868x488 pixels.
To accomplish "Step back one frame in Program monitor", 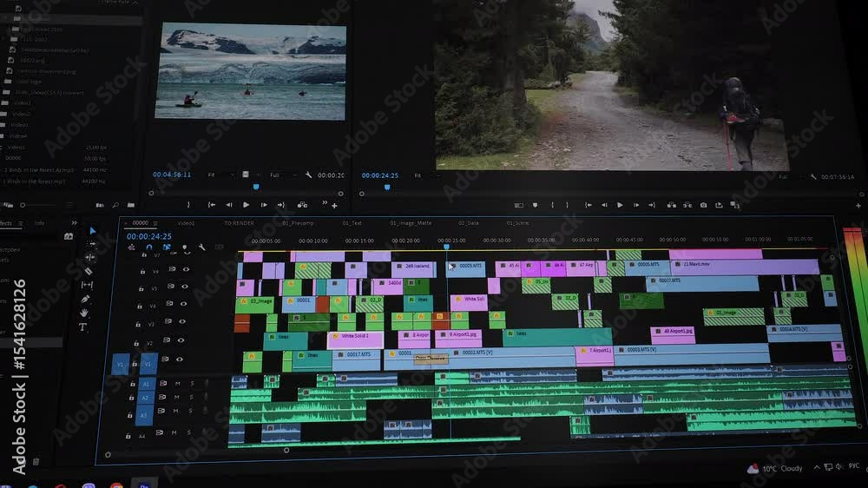I will click(x=604, y=205).
